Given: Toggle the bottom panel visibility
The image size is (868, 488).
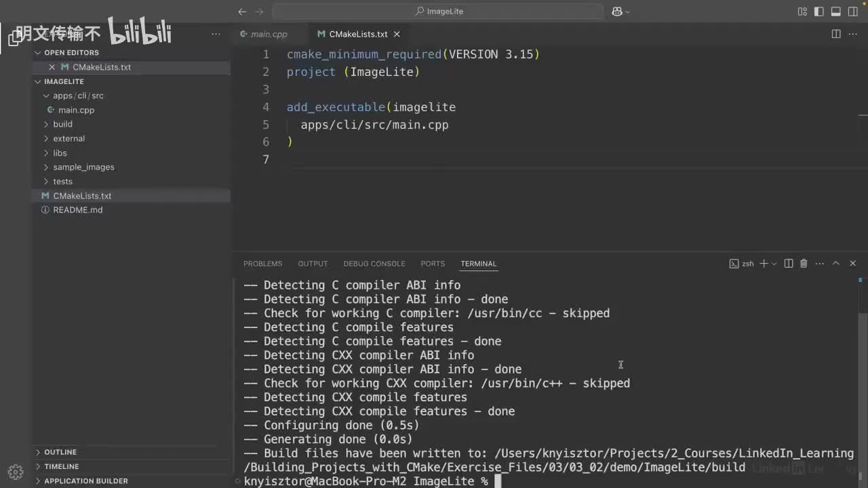Looking at the screenshot, I should (835, 12).
